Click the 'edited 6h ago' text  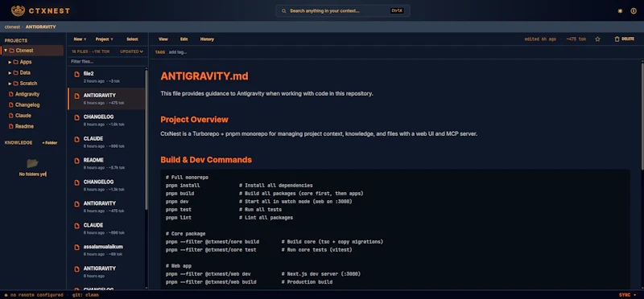(x=540, y=39)
